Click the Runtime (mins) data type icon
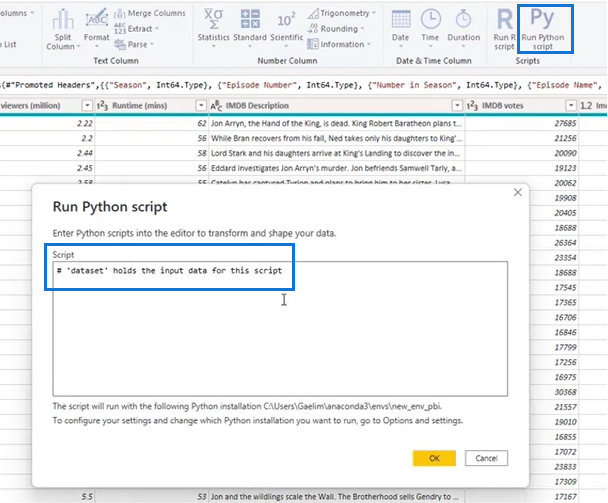The height and width of the screenshot is (503, 608). pos(102,105)
